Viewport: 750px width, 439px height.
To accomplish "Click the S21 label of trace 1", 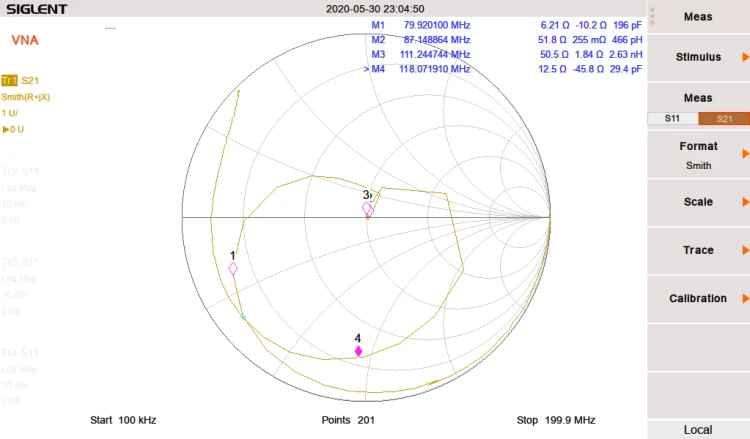I will (x=30, y=80).
